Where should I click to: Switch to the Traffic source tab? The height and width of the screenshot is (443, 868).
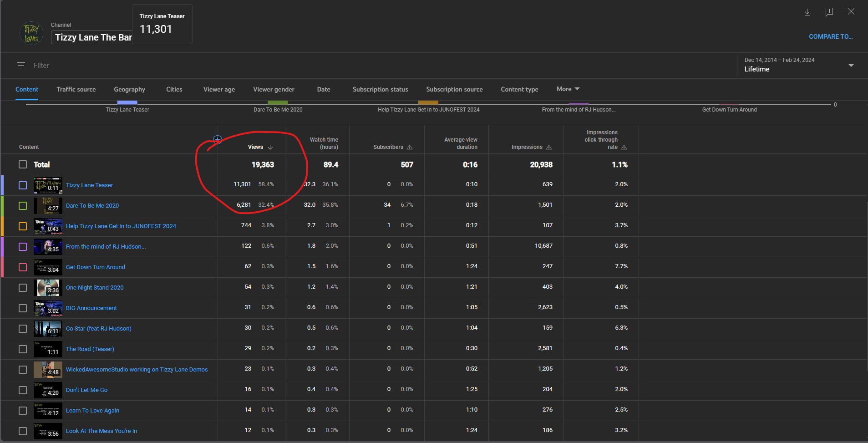click(76, 90)
